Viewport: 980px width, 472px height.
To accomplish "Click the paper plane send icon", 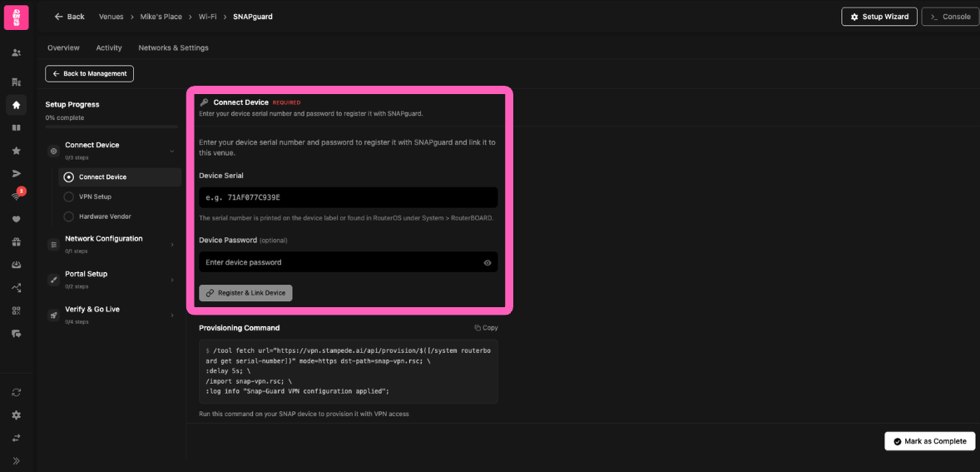I will 16,174.
